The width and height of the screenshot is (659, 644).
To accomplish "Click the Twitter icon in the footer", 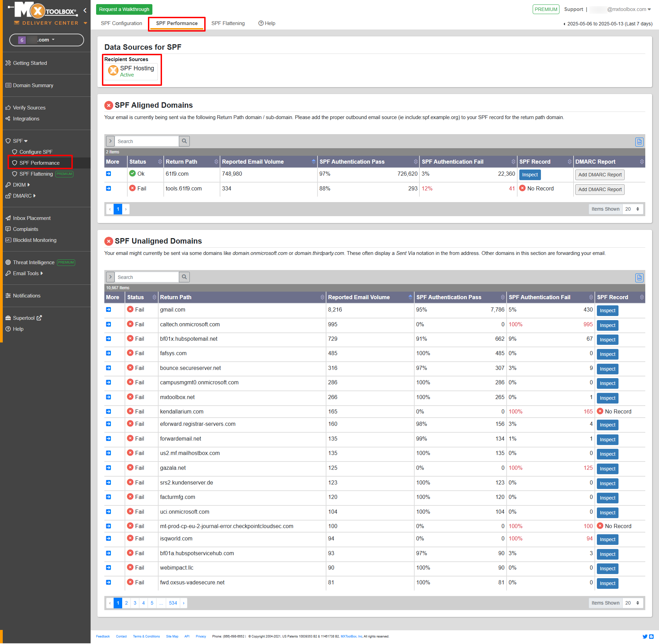I will point(645,636).
